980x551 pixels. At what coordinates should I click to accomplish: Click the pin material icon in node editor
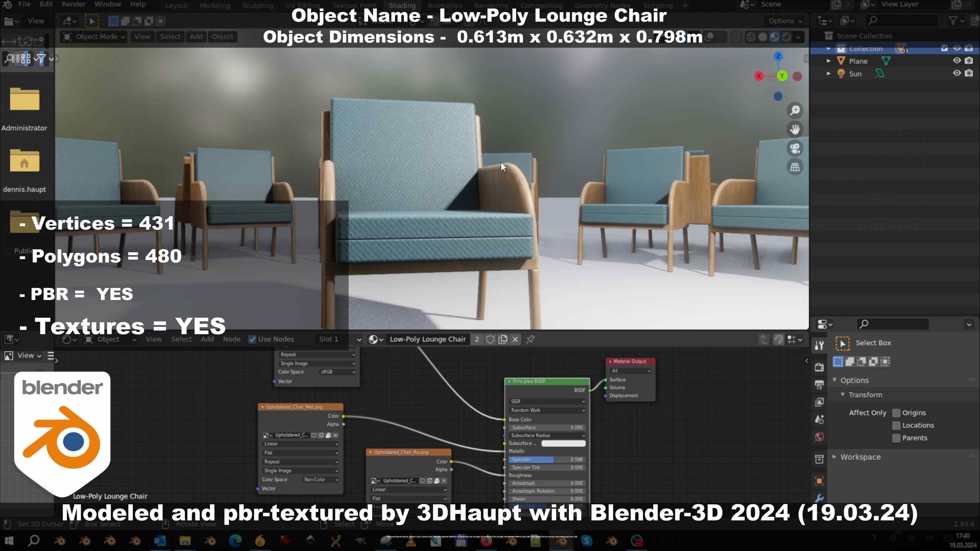pyautogui.click(x=530, y=339)
